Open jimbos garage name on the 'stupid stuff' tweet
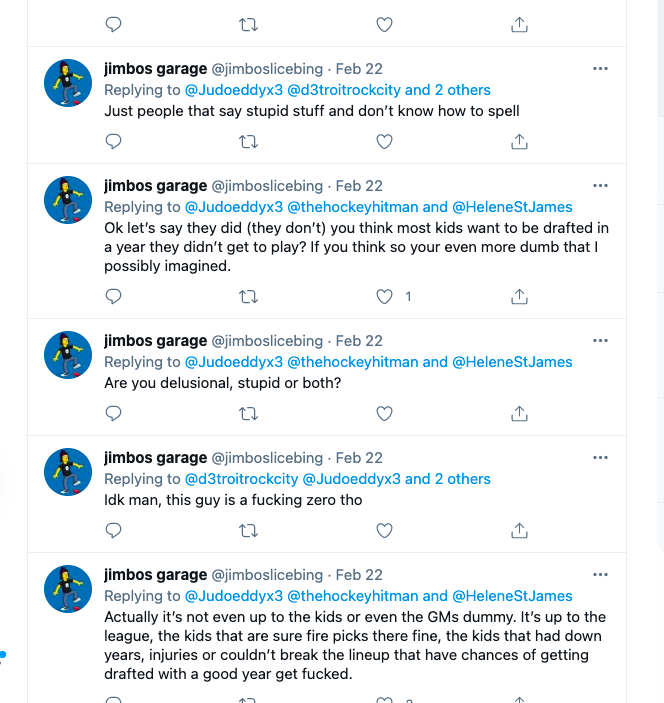 coord(156,69)
